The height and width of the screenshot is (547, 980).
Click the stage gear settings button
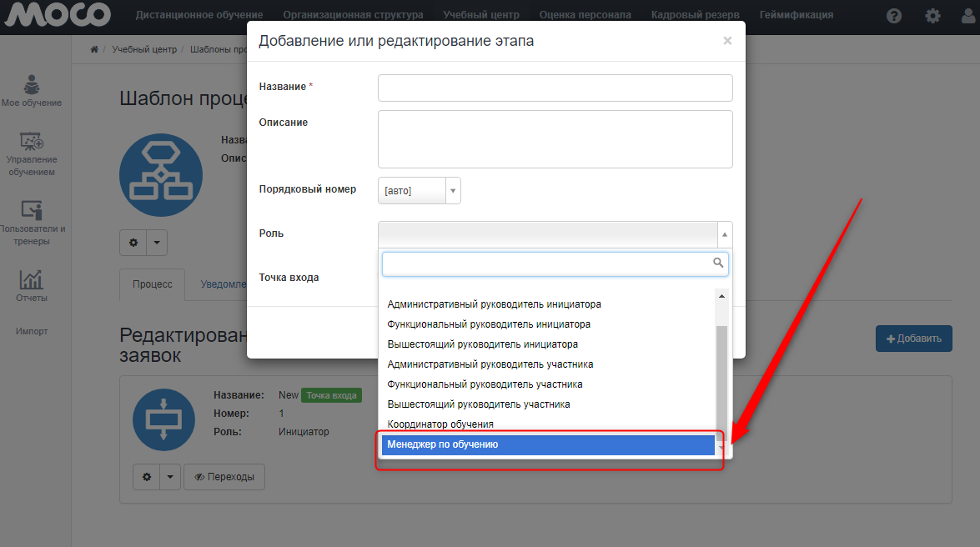[146, 477]
